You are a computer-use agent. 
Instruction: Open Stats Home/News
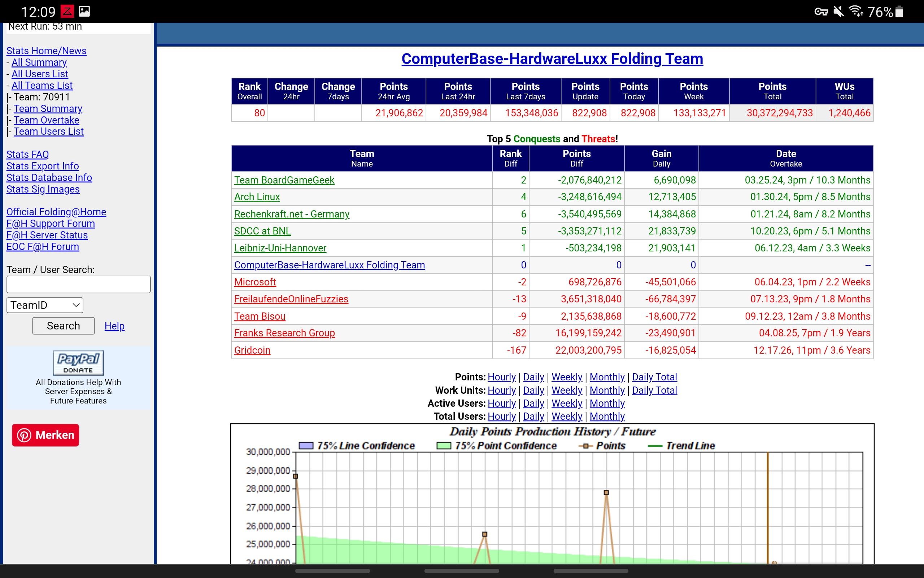(46, 51)
